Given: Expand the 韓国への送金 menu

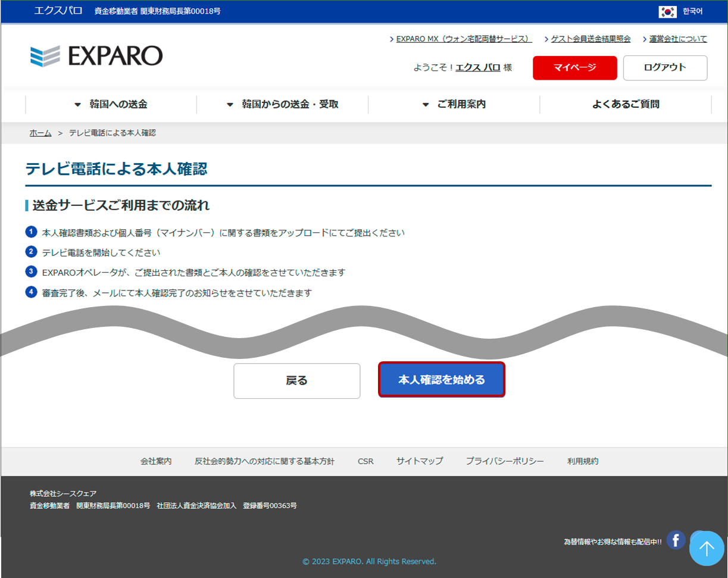Looking at the screenshot, I should 111,104.
